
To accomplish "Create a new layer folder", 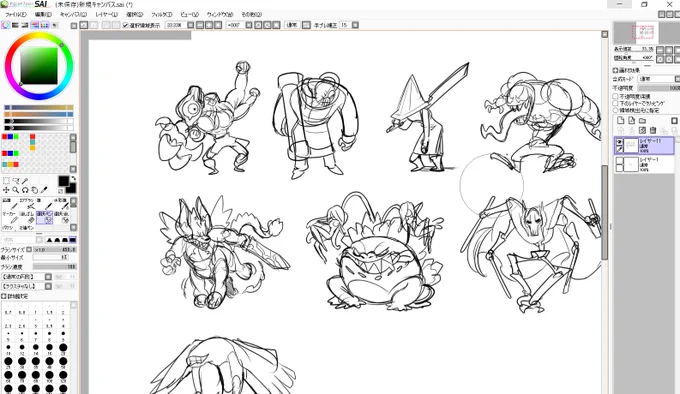I will click(x=642, y=120).
